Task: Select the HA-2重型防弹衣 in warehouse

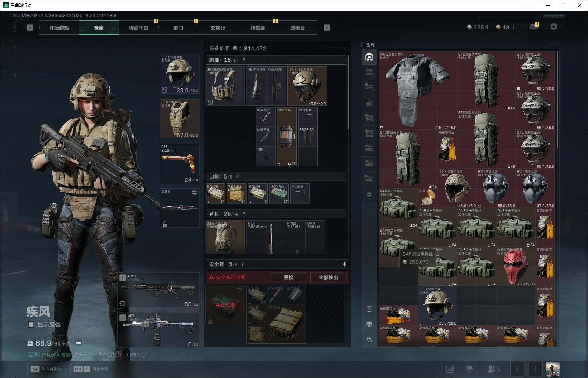Action: pyautogui.click(x=418, y=90)
